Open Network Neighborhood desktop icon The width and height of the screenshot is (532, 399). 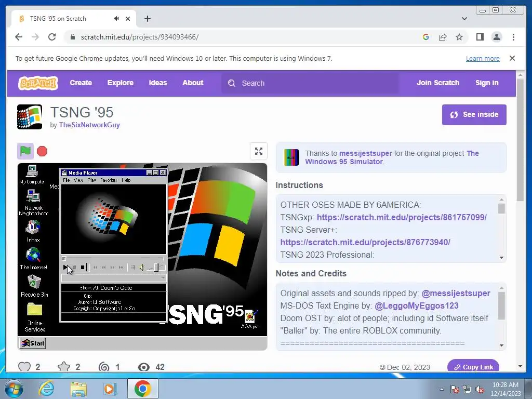pos(33,202)
